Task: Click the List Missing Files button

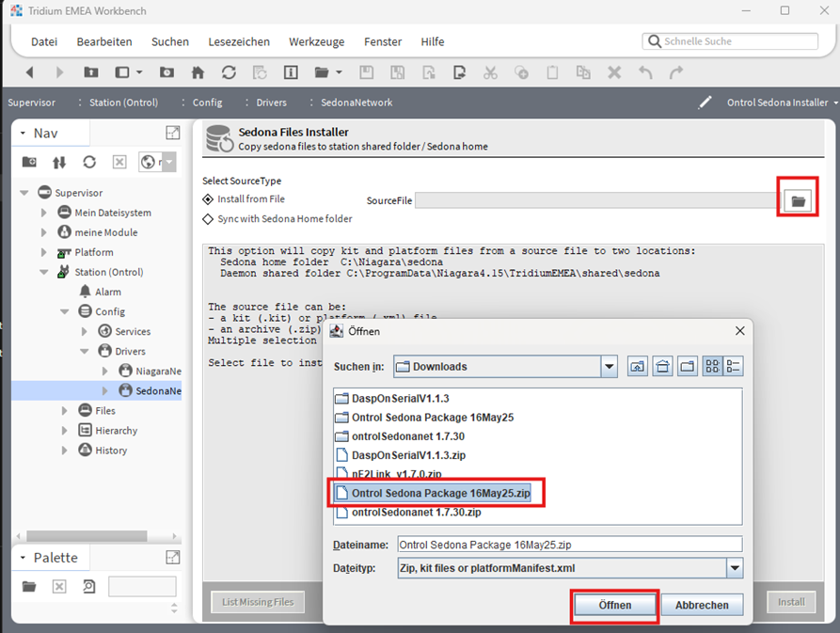Action: [258, 602]
